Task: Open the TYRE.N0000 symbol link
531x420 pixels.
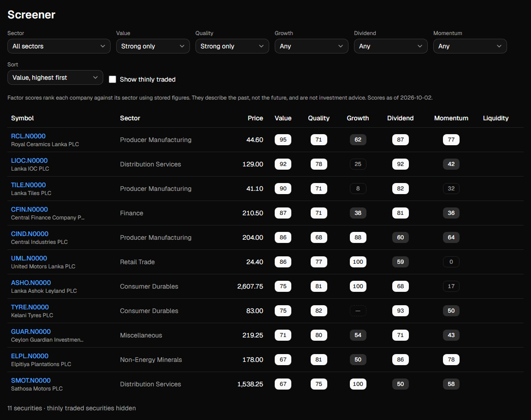Action: click(x=30, y=307)
